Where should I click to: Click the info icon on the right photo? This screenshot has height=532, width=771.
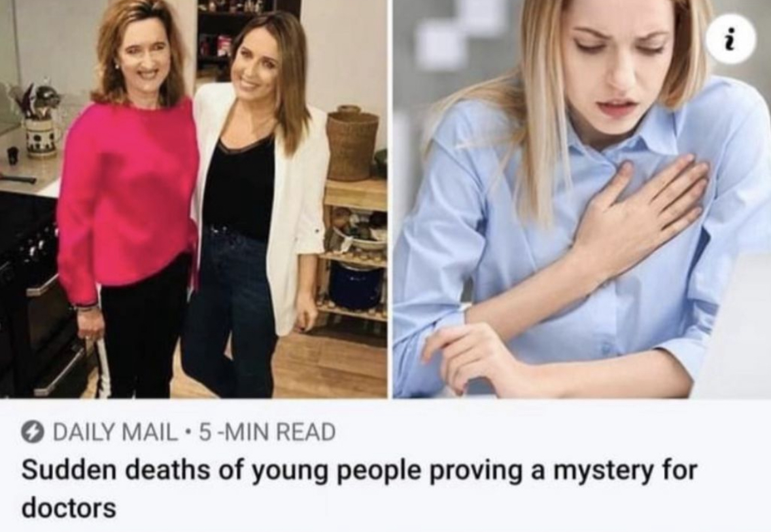tap(731, 41)
